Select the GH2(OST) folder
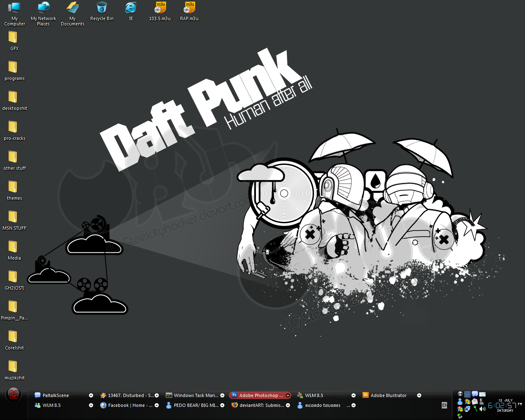The image size is (525, 420). click(14, 281)
